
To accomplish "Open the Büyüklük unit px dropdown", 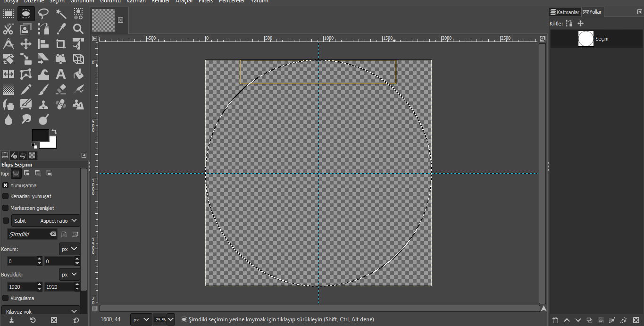I will [x=69, y=275].
